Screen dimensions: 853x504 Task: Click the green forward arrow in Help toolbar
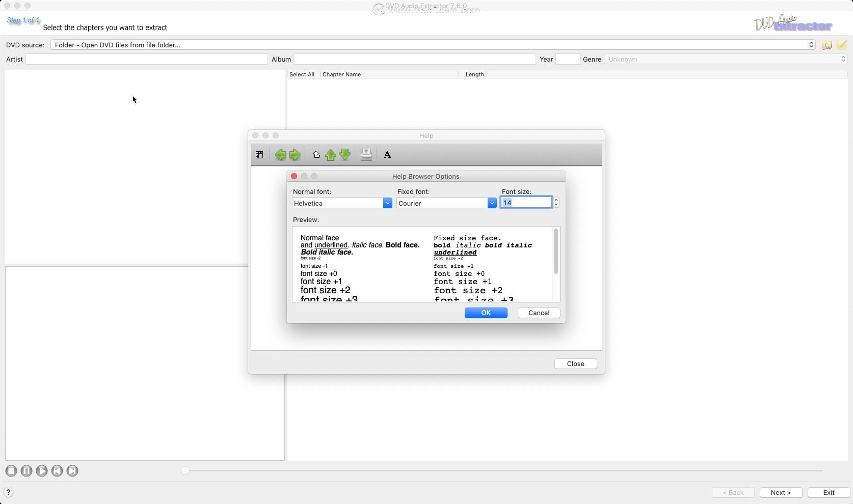[295, 154]
